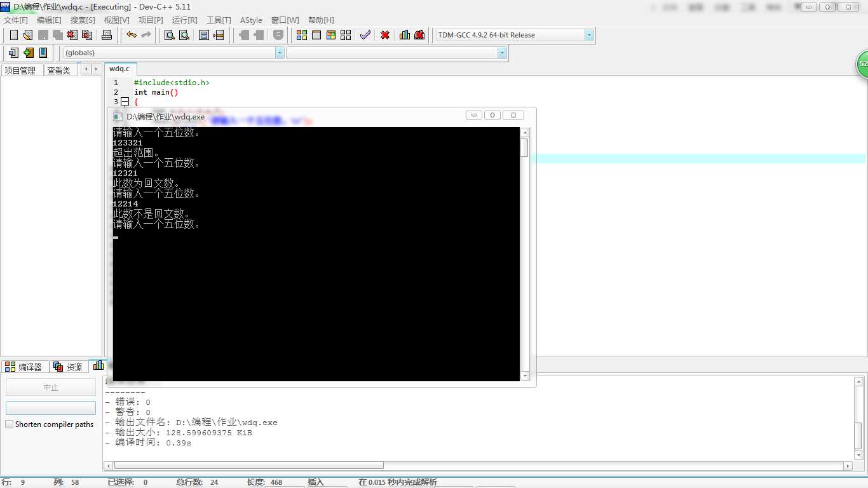Click the #include<stdio.h> code line
868x488 pixels.
tap(172, 83)
